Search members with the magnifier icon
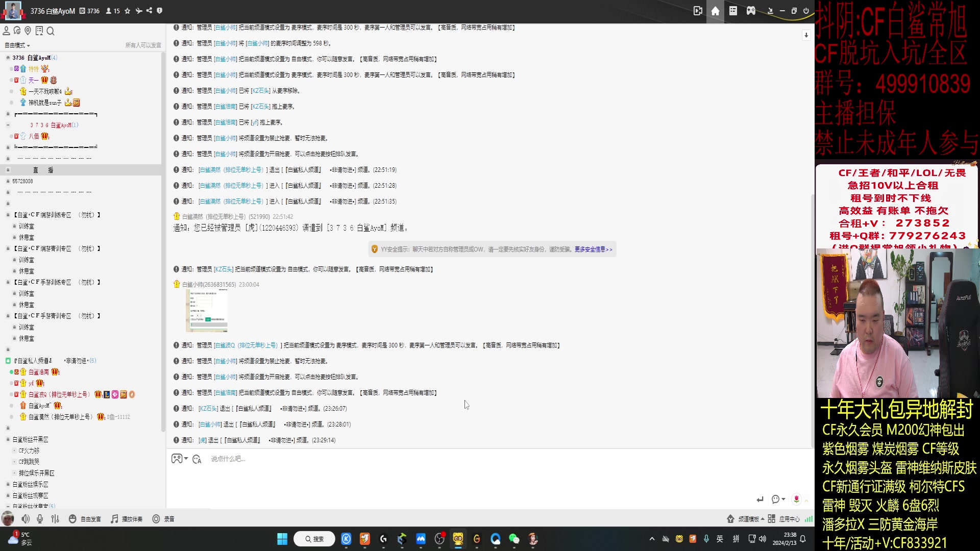 pos(51,31)
